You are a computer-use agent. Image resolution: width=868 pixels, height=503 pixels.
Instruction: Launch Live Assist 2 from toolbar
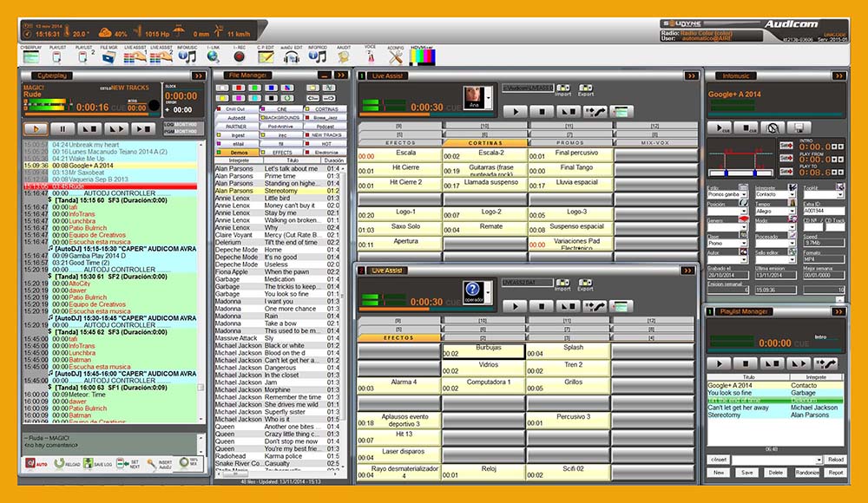click(x=161, y=56)
